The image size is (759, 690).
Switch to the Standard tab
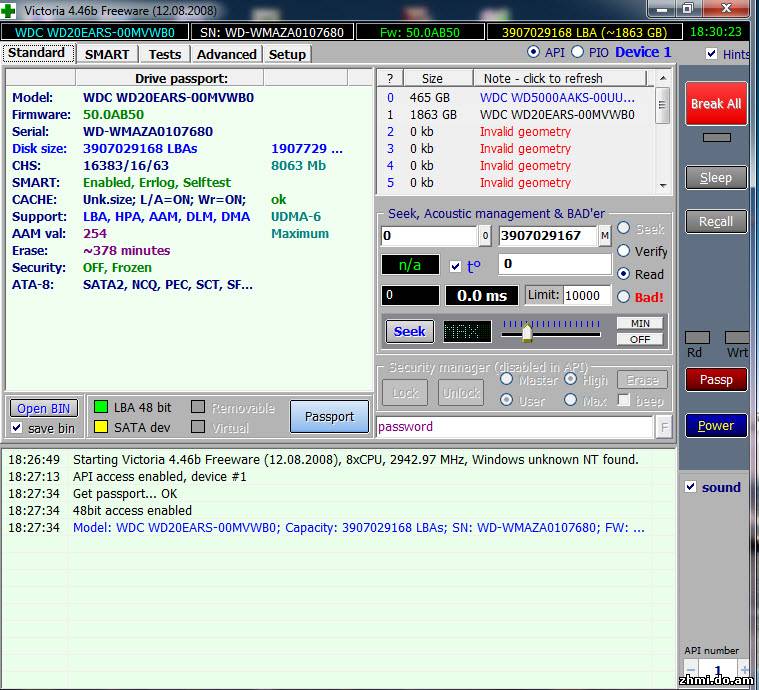(x=37, y=52)
